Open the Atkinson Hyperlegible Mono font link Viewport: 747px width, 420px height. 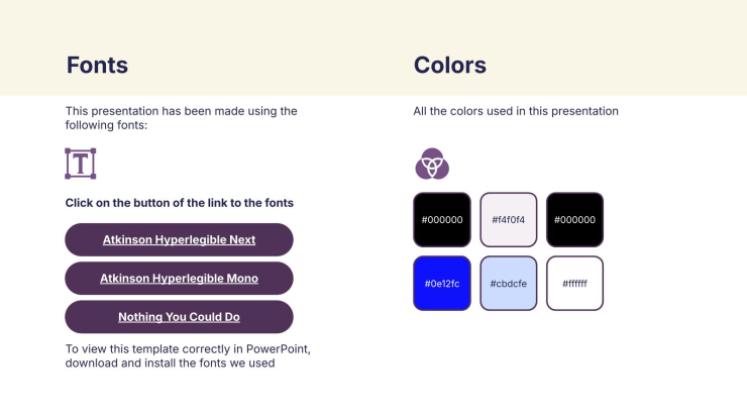179,278
